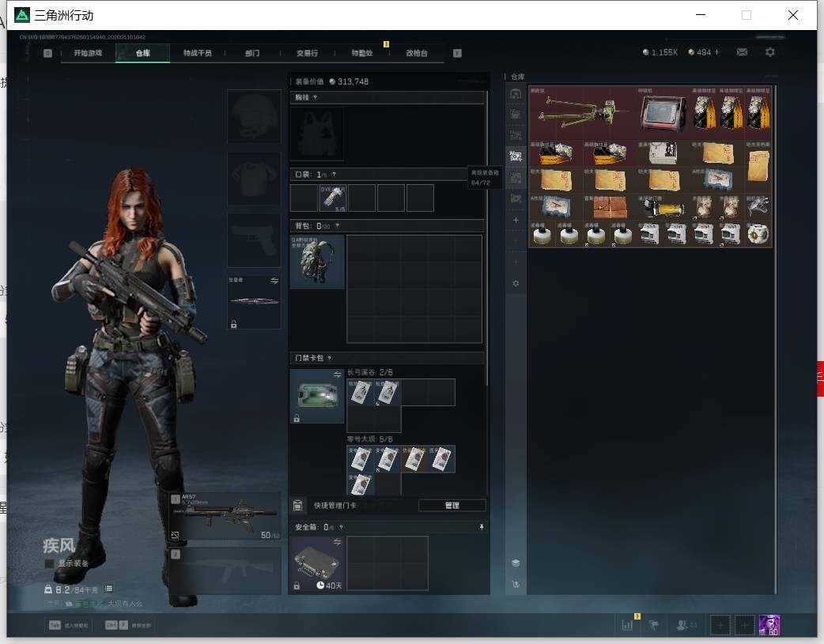Click the gear icon in the warehouse sidebar
Screen dimensions: 824x644
(x=516, y=283)
